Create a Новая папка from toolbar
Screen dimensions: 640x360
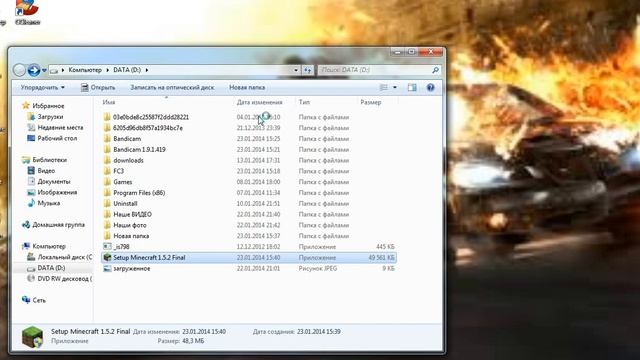point(247,87)
